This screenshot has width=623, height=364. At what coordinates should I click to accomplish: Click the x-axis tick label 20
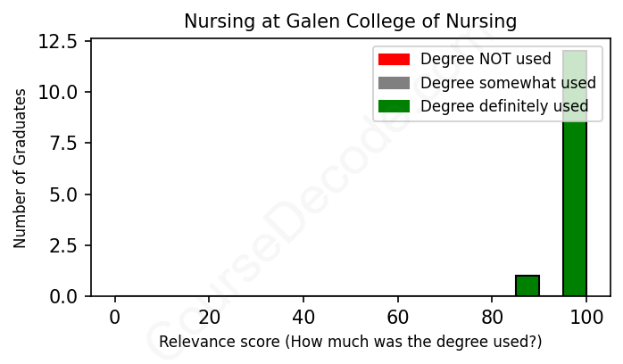(x=209, y=317)
